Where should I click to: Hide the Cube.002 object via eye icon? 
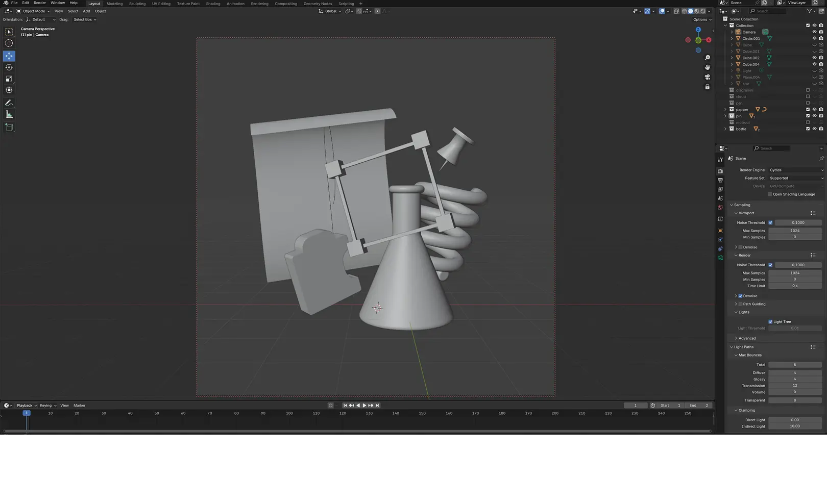click(814, 58)
